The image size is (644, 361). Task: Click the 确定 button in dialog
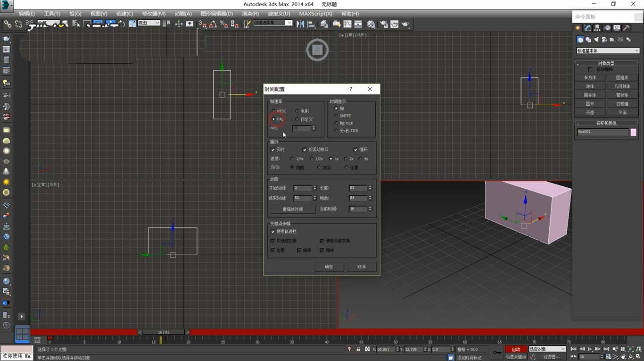(329, 267)
